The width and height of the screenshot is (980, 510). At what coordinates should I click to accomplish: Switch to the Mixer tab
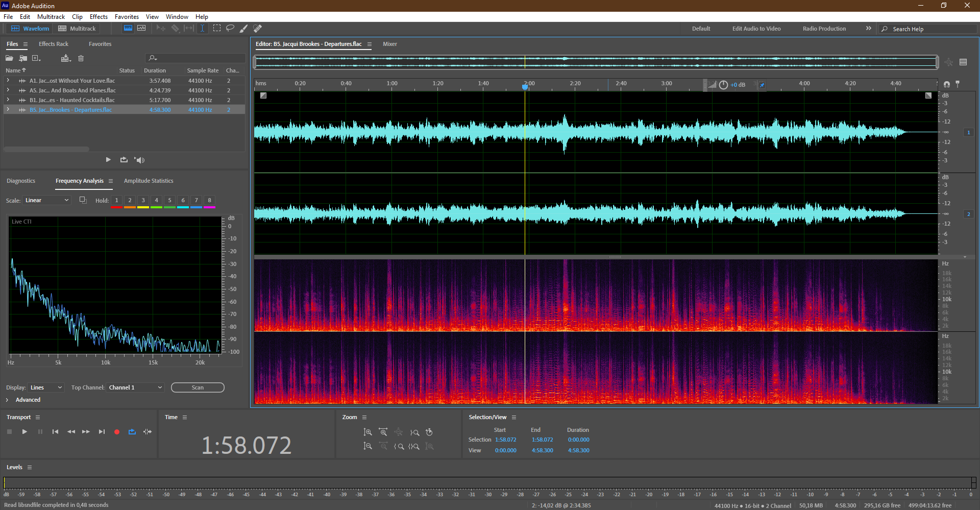(390, 44)
